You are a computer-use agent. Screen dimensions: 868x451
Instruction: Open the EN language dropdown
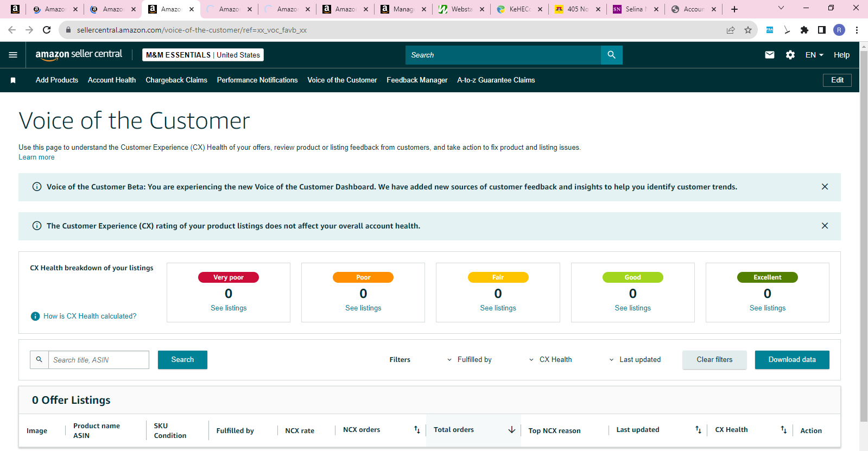pyautogui.click(x=814, y=55)
